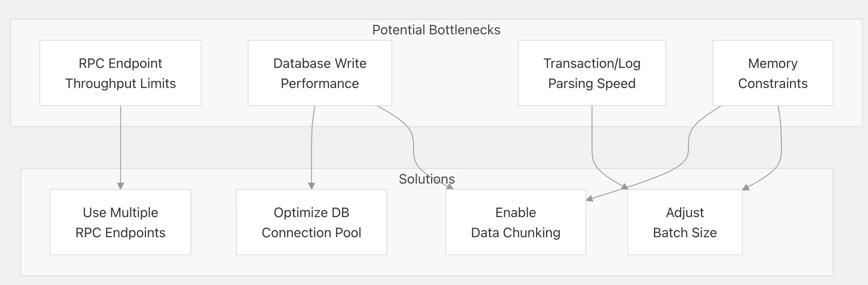The image size is (868, 285).
Task: Click the RPC Endpoint Throughput Limits node
Action: coord(120,73)
